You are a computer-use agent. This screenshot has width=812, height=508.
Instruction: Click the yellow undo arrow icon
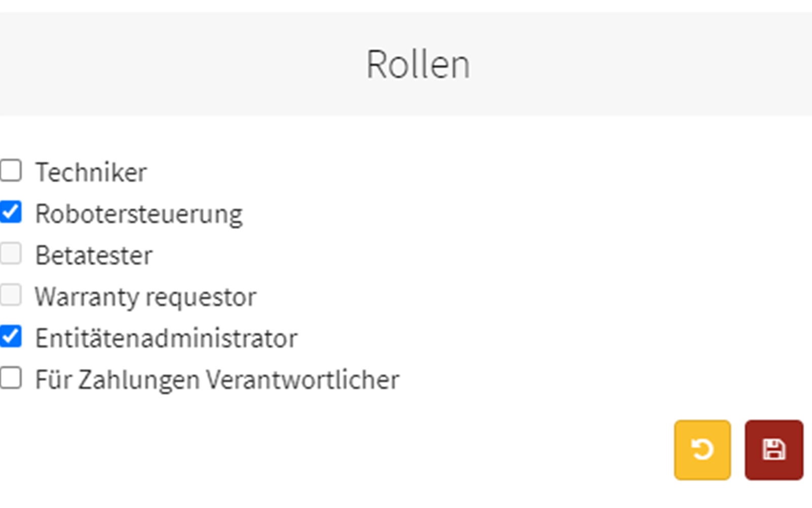point(702,450)
